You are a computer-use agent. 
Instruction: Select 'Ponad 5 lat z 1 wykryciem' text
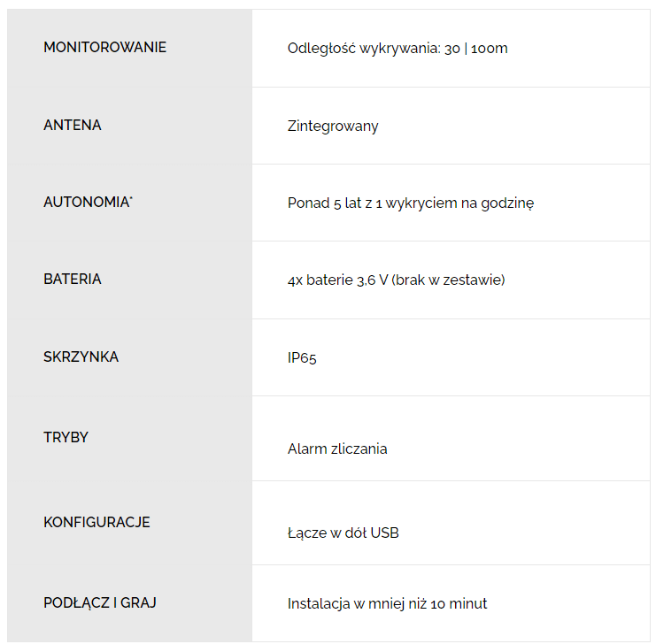[x=372, y=203]
